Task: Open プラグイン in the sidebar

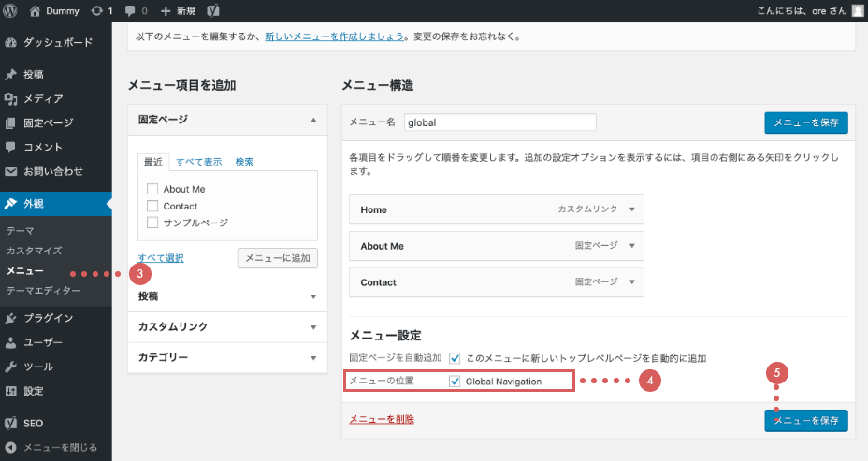Action: (48, 318)
